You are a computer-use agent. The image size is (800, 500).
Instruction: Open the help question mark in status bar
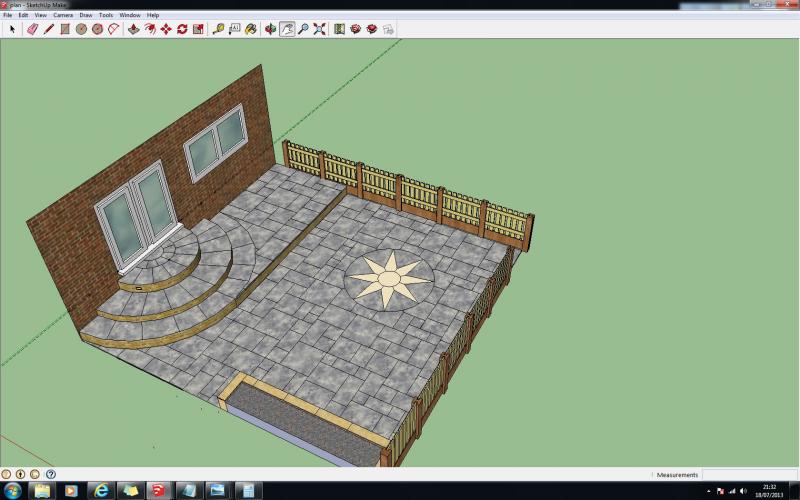[50, 474]
